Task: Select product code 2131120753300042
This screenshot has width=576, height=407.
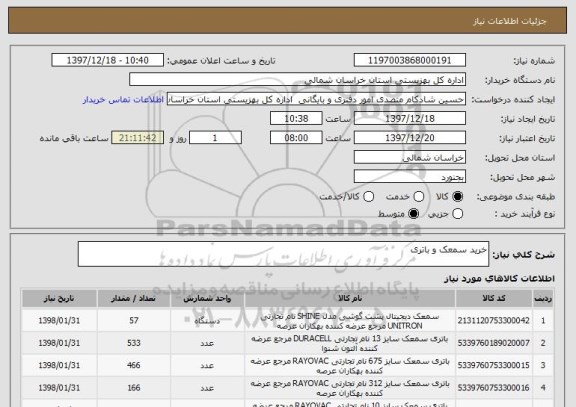Action: coord(494,321)
